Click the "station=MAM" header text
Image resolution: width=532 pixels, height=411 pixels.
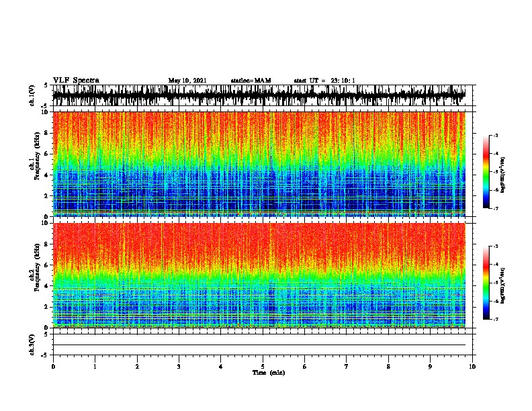click(x=251, y=81)
